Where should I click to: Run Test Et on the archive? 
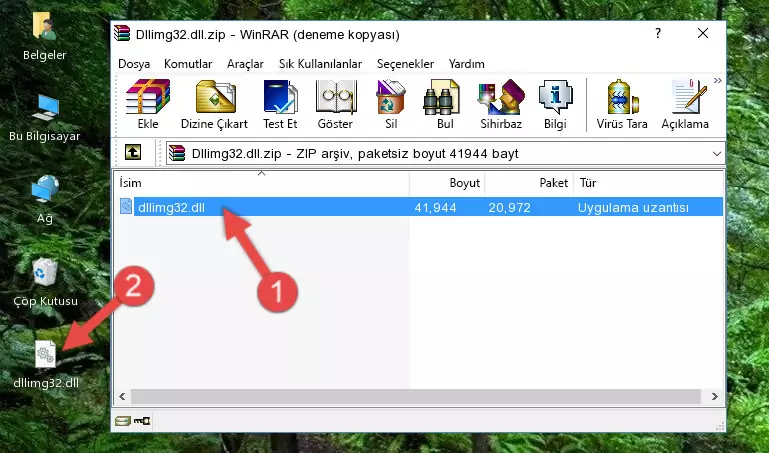tap(280, 104)
